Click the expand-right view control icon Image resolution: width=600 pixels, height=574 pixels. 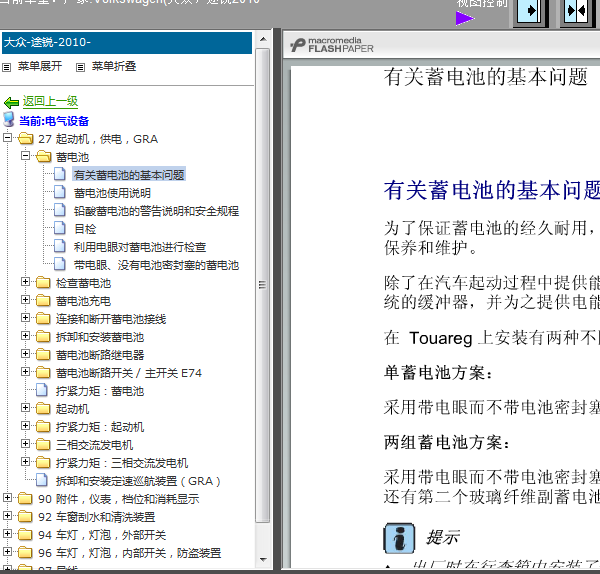[531, 11]
